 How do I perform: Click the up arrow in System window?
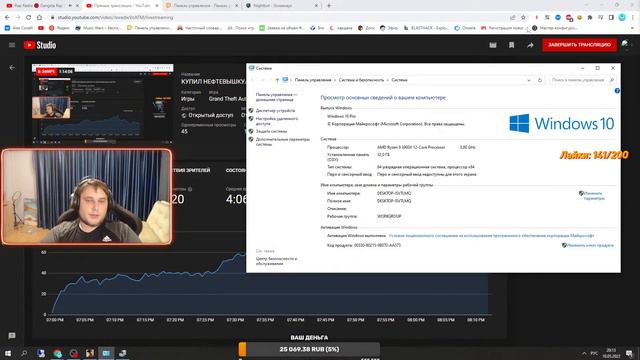(x=277, y=80)
